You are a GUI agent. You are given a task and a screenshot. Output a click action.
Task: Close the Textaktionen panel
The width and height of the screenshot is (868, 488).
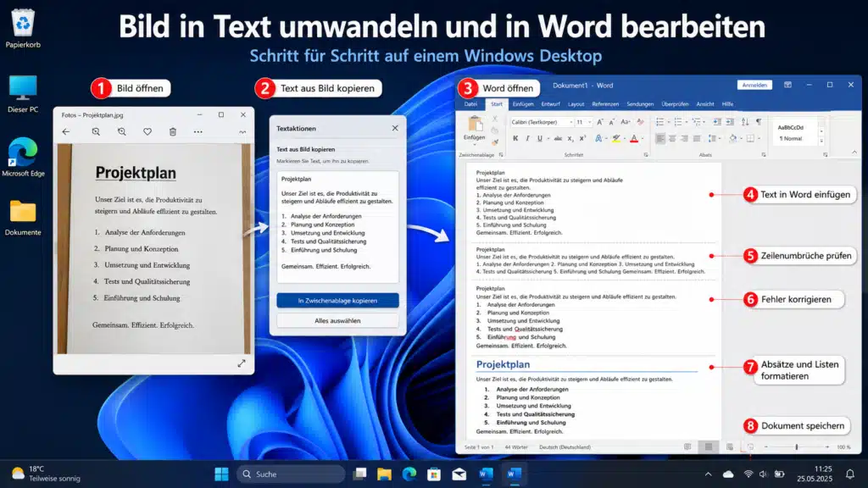395,128
